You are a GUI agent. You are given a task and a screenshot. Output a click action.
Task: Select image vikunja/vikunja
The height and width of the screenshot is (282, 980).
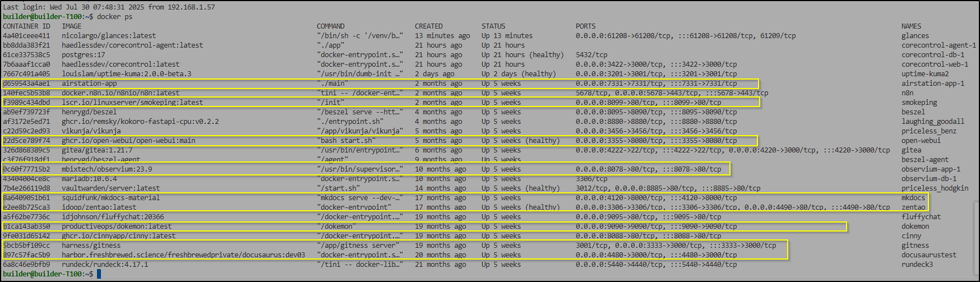coord(91,131)
